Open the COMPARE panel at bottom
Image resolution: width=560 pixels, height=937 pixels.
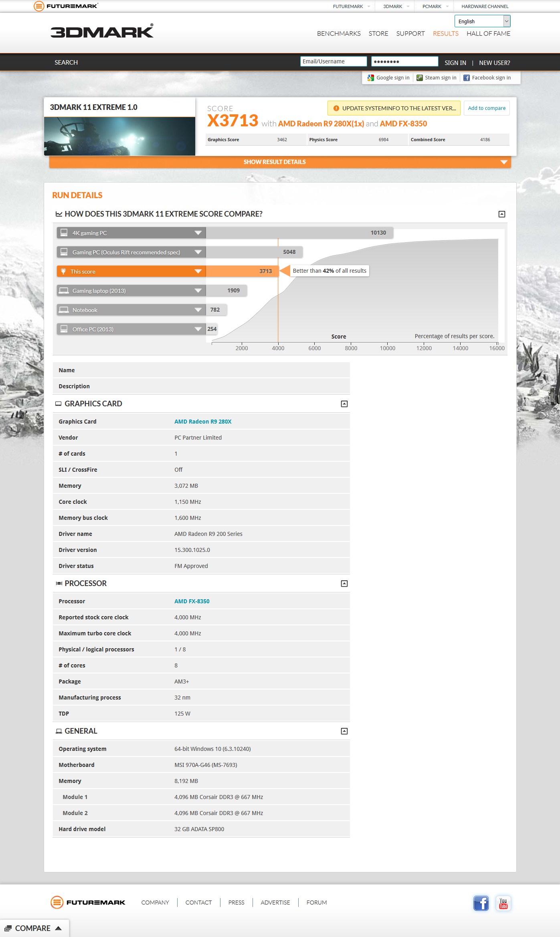pos(34,928)
